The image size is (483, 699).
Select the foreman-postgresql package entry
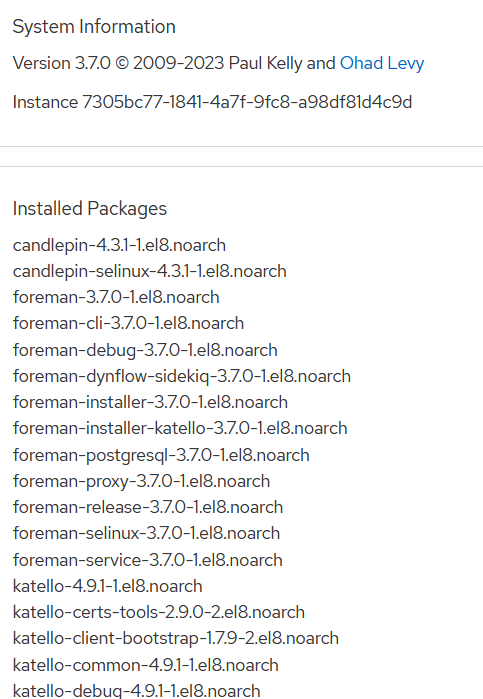(161, 455)
